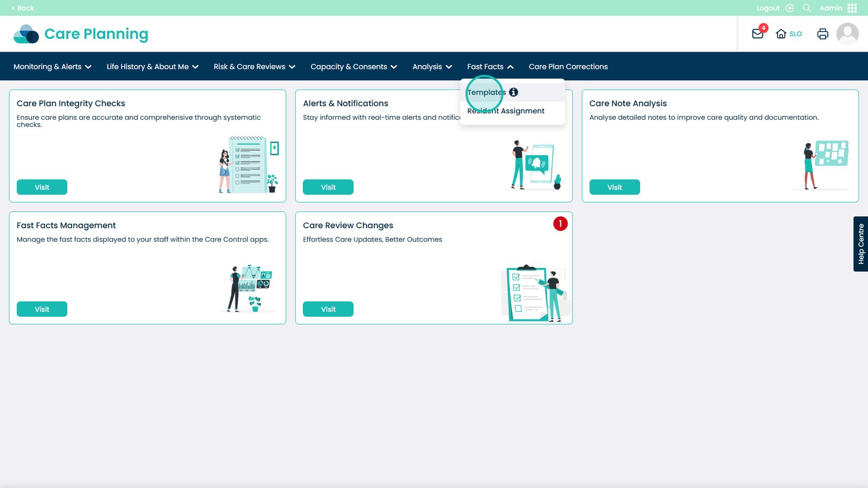The image size is (868, 488).
Task: Open the user profile avatar
Action: [x=847, y=34]
